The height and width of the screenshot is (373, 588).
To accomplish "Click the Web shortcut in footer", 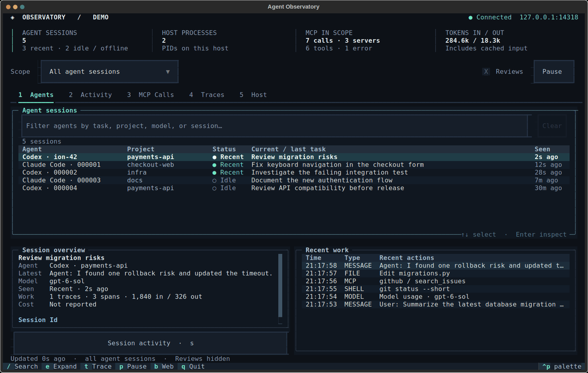I will coord(164,367).
